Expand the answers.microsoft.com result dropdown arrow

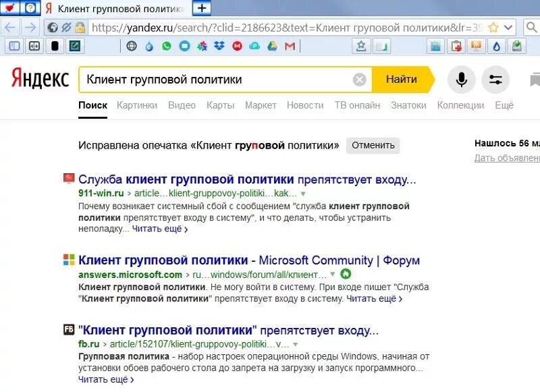point(332,275)
